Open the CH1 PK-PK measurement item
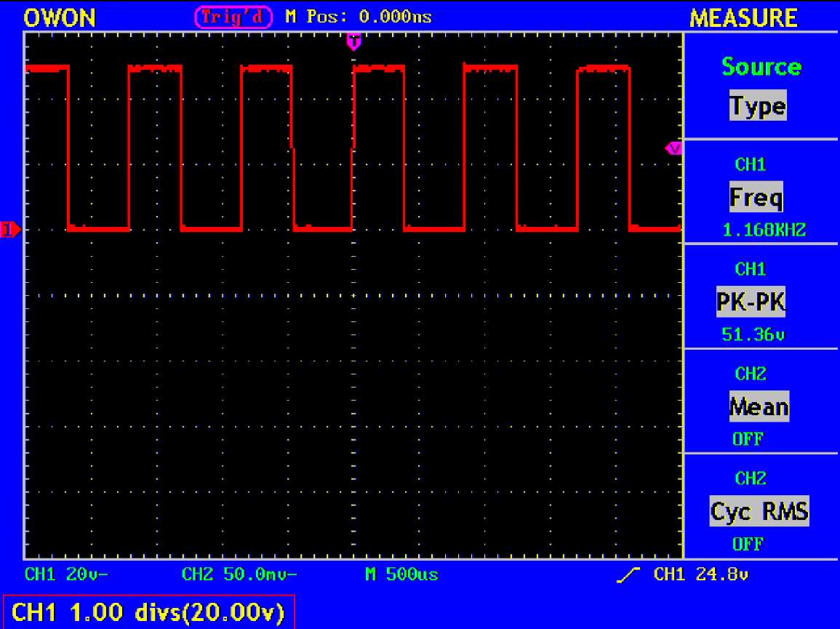This screenshot has width=840, height=629. [x=751, y=302]
